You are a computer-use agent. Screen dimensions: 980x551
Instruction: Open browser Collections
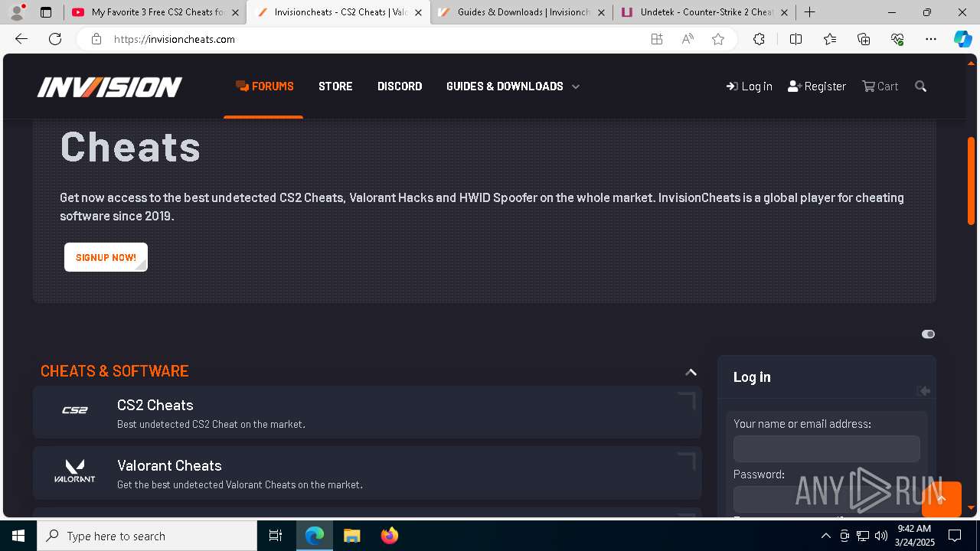[x=864, y=39]
